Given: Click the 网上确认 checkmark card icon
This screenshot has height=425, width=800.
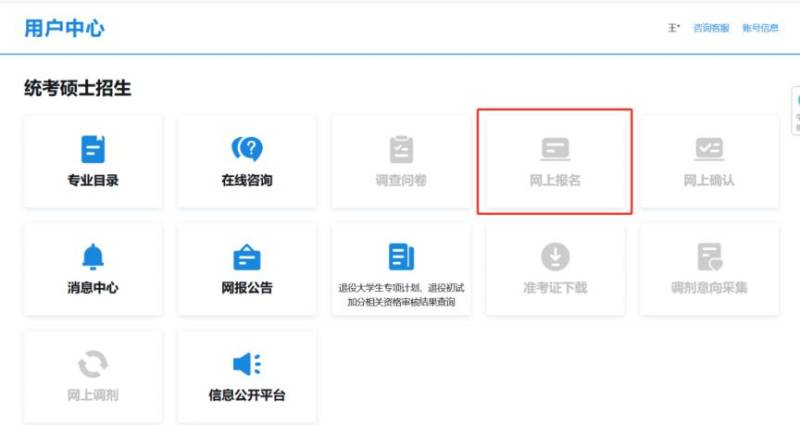Looking at the screenshot, I should 709,149.
